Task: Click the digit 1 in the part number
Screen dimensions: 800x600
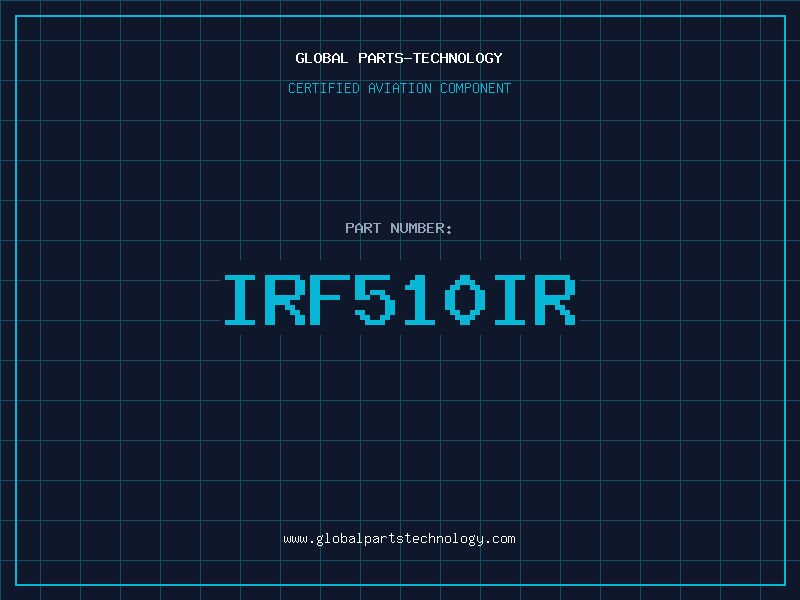Action: click(421, 300)
